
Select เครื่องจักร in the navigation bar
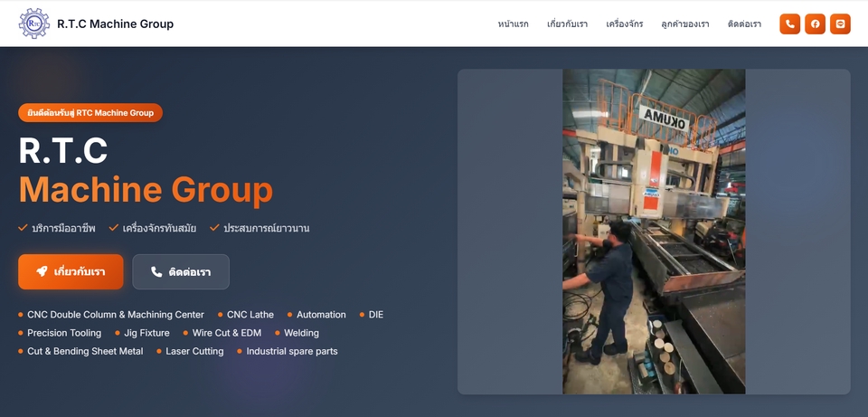point(624,24)
